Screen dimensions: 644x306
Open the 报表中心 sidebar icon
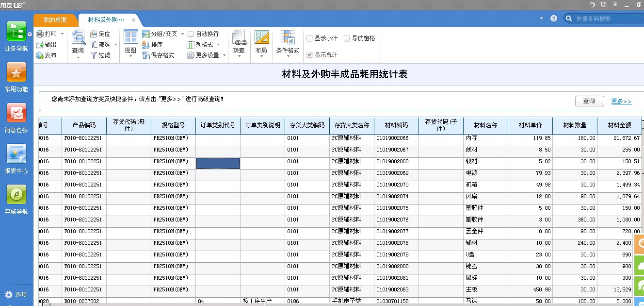(x=16, y=154)
